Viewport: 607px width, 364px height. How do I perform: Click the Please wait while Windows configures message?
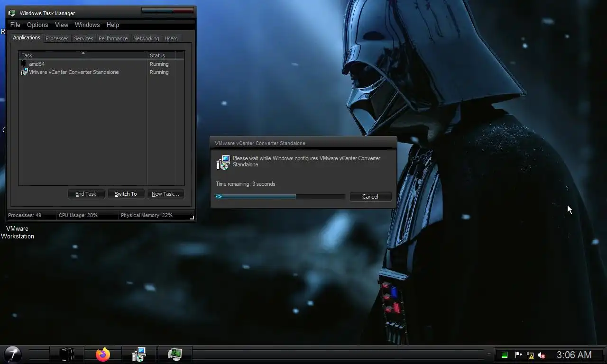(306, 161)
